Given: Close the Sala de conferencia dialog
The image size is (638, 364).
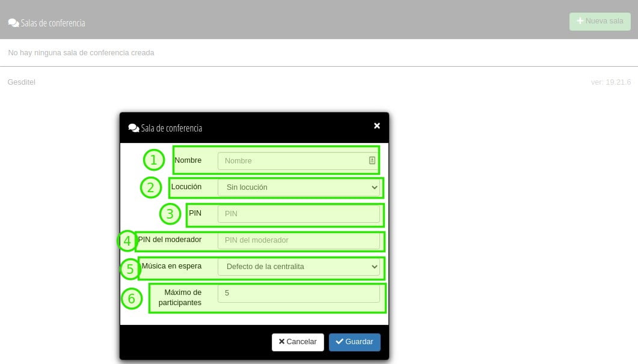Looking at the screenshot, I should pos(377,126).
